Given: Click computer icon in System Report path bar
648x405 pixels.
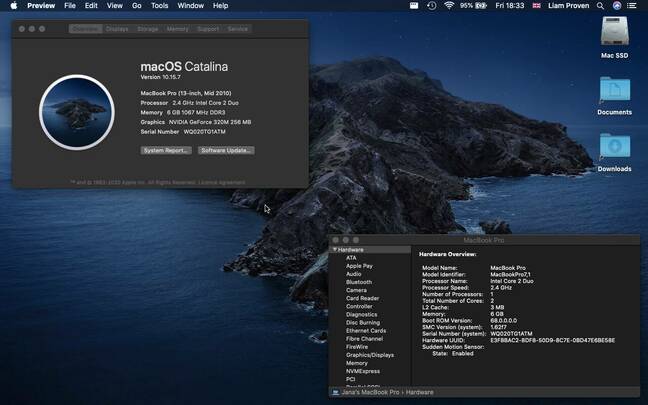Looking at the screenshot, I should coord(336,392).
